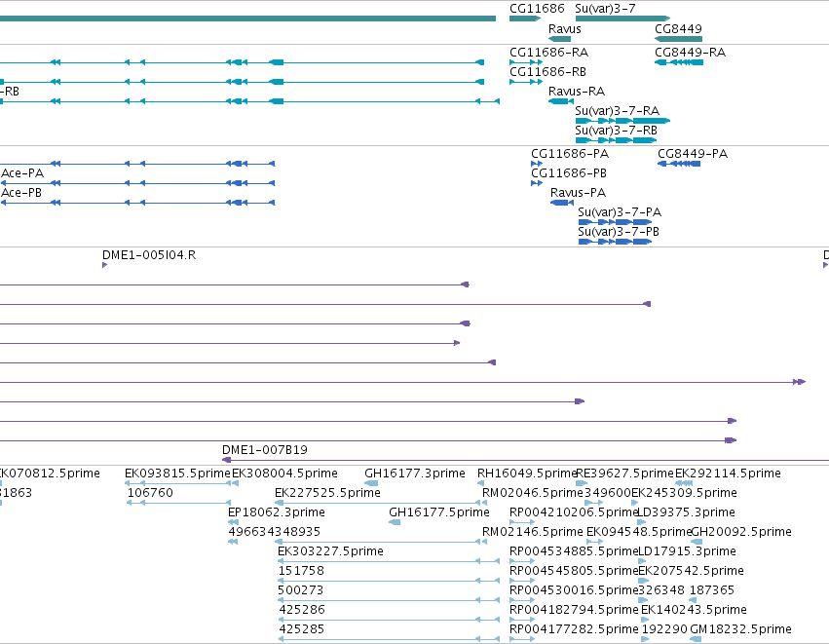Open EST label EK292114.5prime
The height and width of the screenshot is (644, 829).
click(x=728, y=474)
